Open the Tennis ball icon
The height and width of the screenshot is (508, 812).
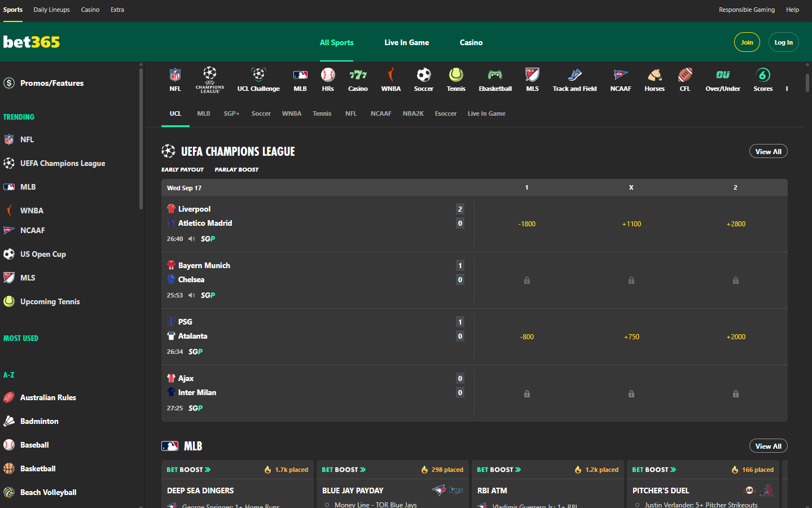pos(456,73)
